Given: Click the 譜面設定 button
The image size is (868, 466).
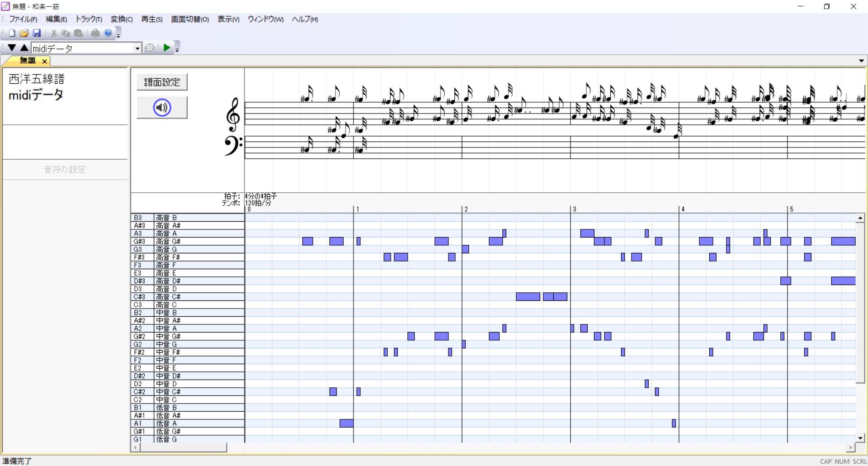Looking at the screenshot, I should [162, 82].
